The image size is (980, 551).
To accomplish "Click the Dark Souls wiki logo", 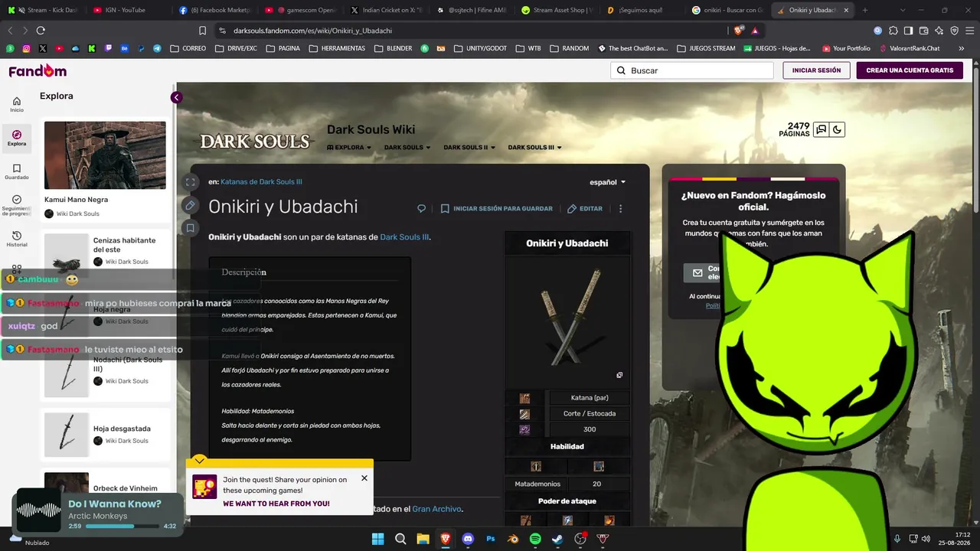I will point(255,142).
